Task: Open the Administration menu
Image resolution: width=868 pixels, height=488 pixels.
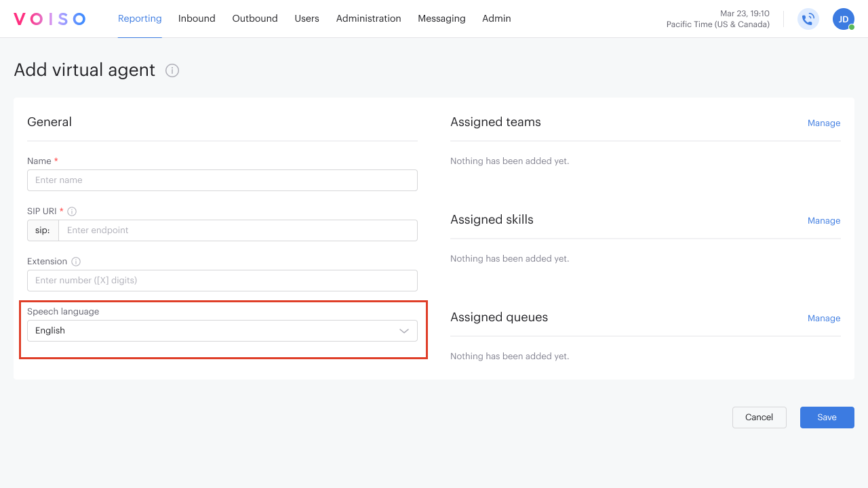Action: pos(368,18)
